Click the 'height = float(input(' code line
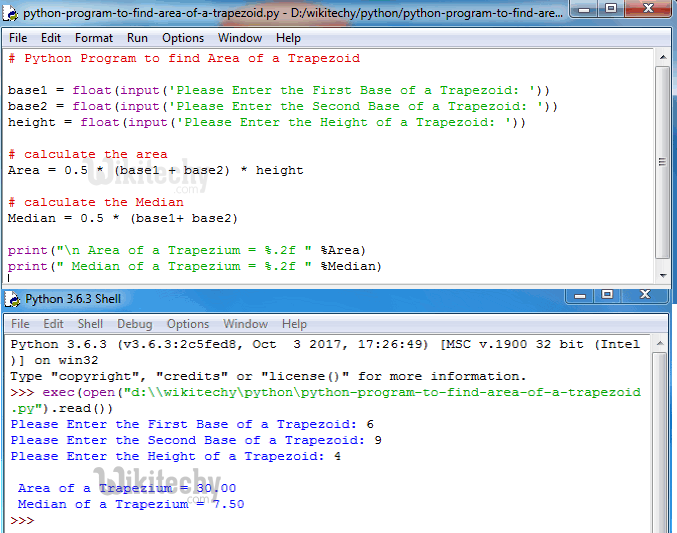The height and width of the screenshot is (533, 677). (267, 122)
